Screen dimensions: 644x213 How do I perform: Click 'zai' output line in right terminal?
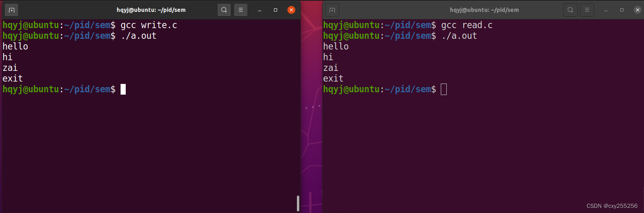pos(330,68)
